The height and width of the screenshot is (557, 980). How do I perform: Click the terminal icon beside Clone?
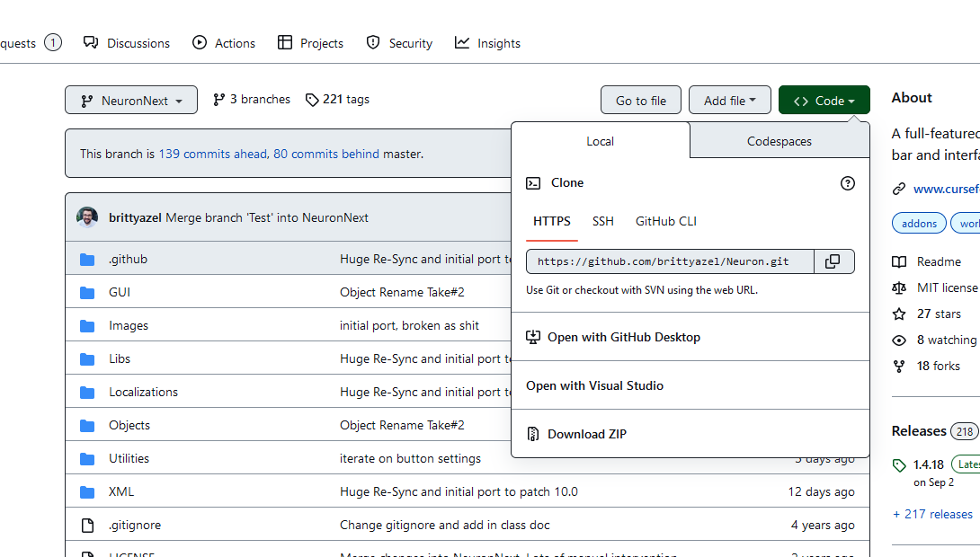click(x=533, y=183)
